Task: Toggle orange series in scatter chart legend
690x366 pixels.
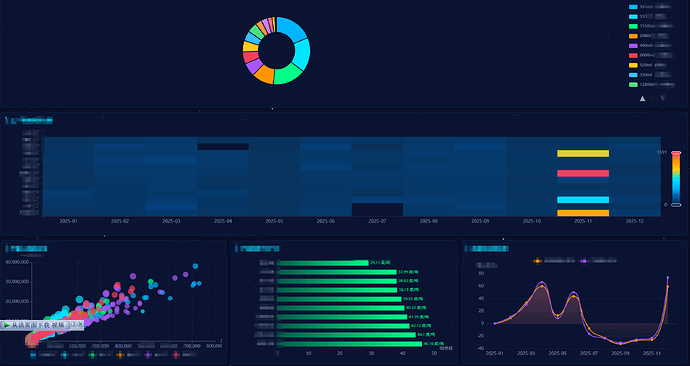Action: click(x=128, y=355)
